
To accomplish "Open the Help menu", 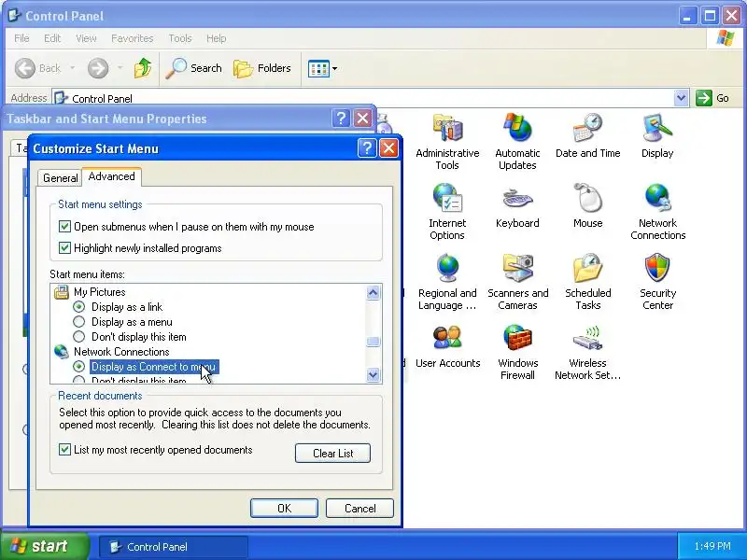I will (x=217, y=38).
